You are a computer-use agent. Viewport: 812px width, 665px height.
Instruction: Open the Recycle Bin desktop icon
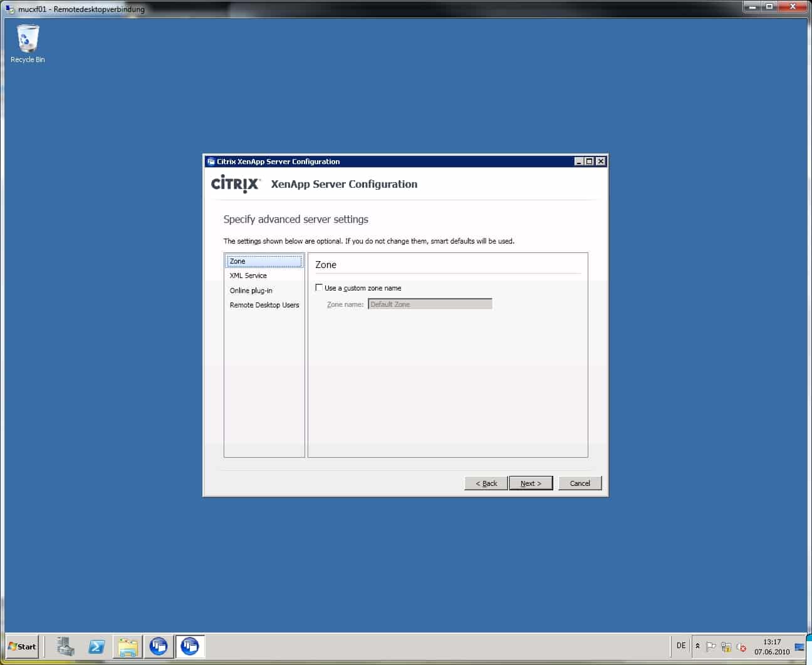[x=27, y=44]
